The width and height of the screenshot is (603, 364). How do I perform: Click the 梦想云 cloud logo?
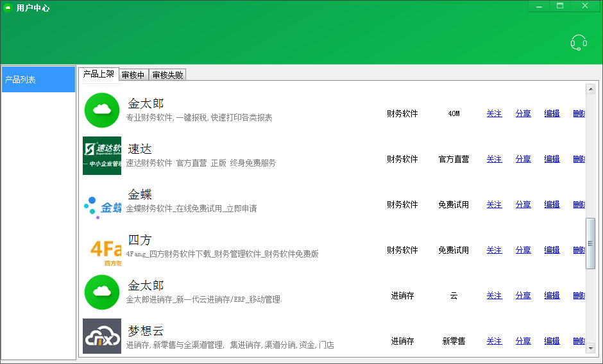click(x=102, y=336)
